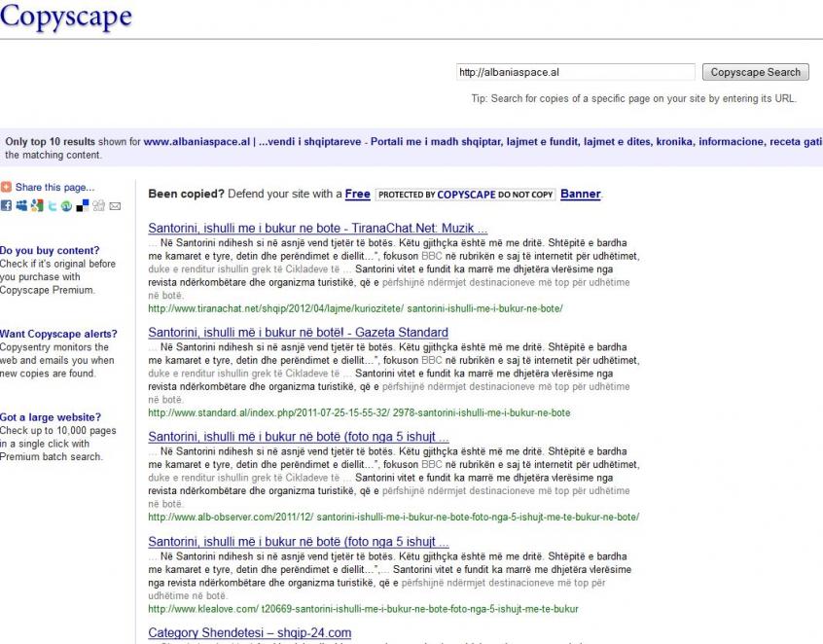Image resolution: width=823 pixels, height=644 pixels.
Task: Open the alb-observer Santorini result title
Action: pyautogui.click(x=298, y=437)
